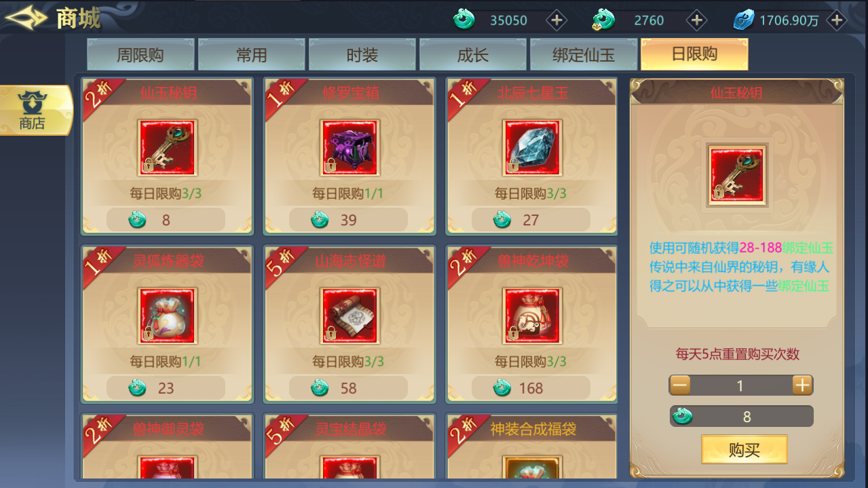Open the 时装 tab
Screen dimensions: 868x488
point(362,54)
